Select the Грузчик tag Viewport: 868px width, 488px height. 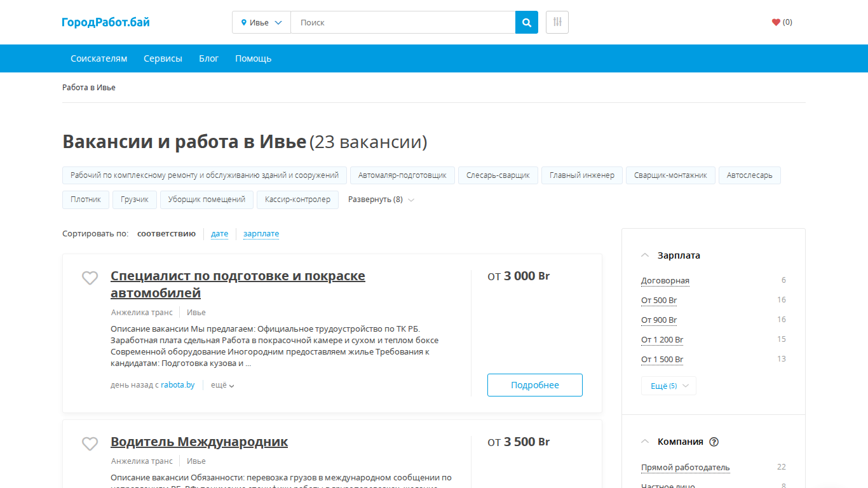point(135,200)
